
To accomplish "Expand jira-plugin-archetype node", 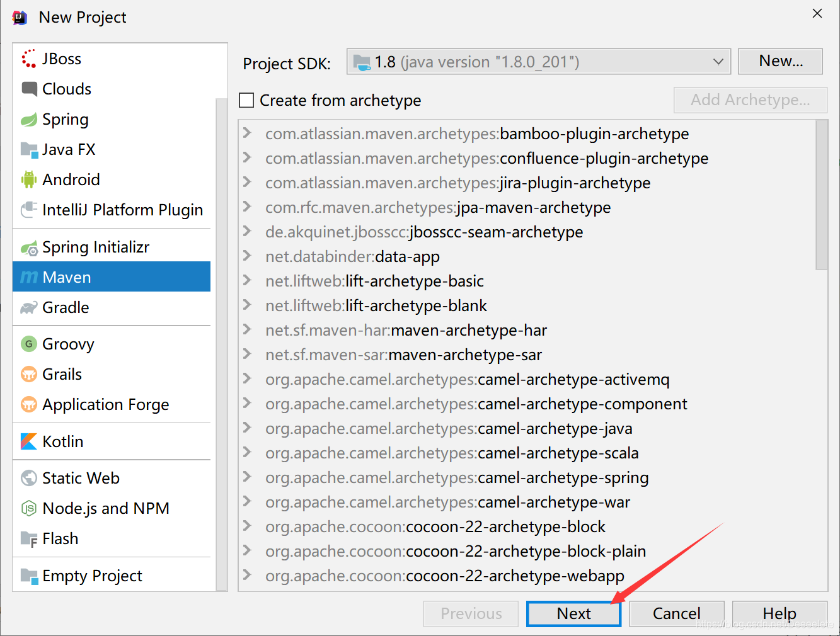I will 247,182.
